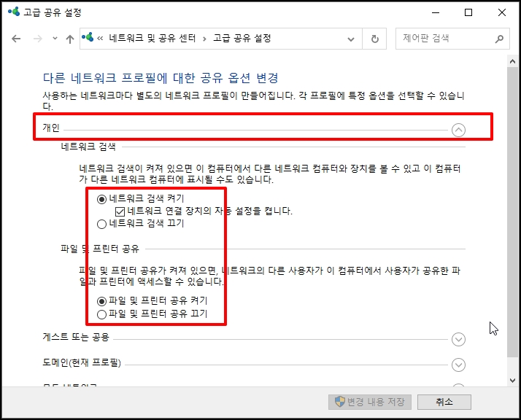Click the search magnifier icon

pyautogui.click(x=499, y=39)
